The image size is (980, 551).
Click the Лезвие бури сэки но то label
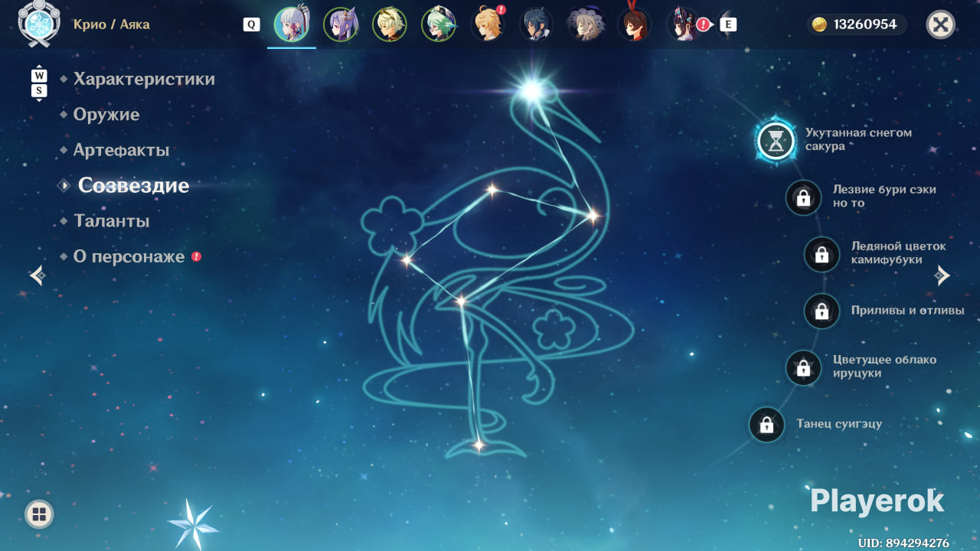(x=884, y=196)
